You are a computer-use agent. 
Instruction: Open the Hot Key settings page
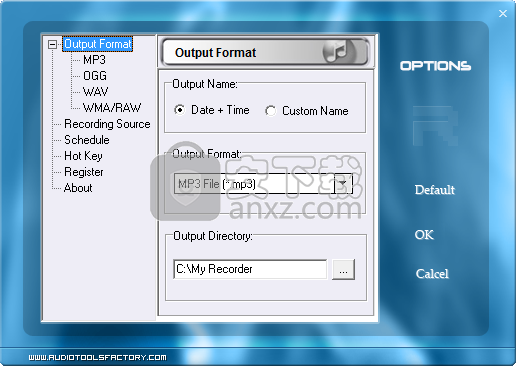83,156
